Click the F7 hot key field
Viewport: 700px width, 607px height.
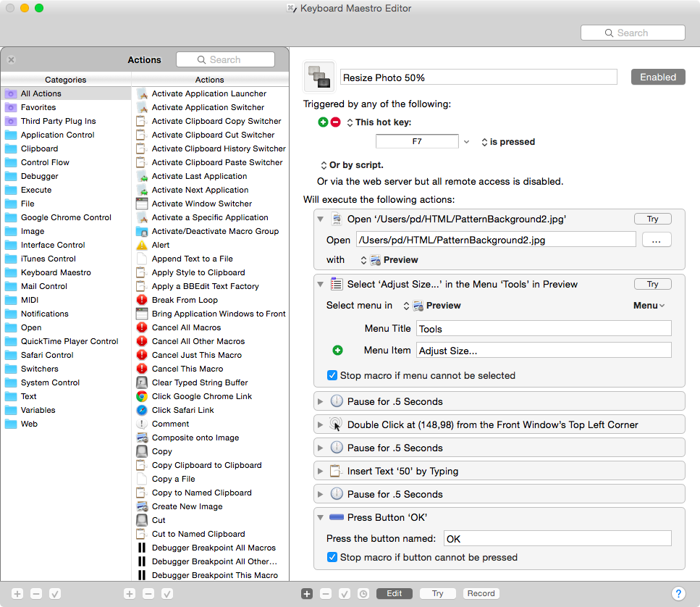tap(417, 141)
